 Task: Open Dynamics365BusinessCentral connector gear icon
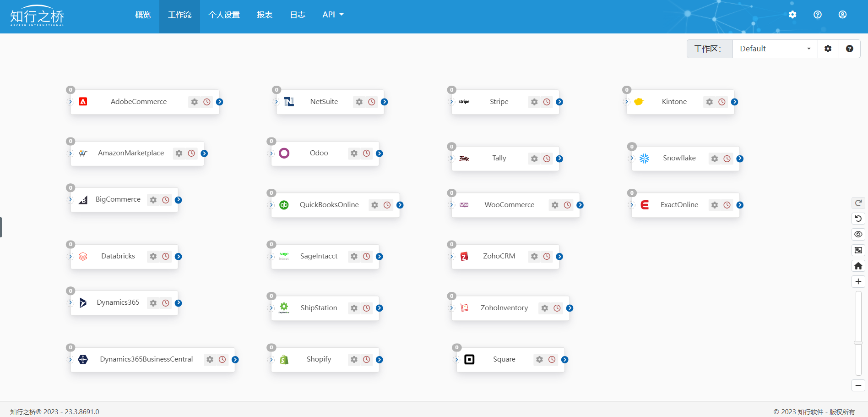click(x=210, y=359)
